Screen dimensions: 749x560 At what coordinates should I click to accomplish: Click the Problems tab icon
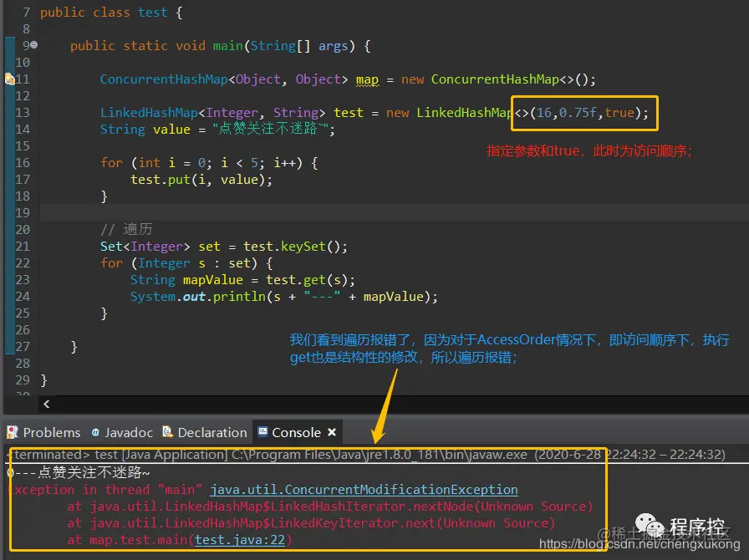coord(13,432)
